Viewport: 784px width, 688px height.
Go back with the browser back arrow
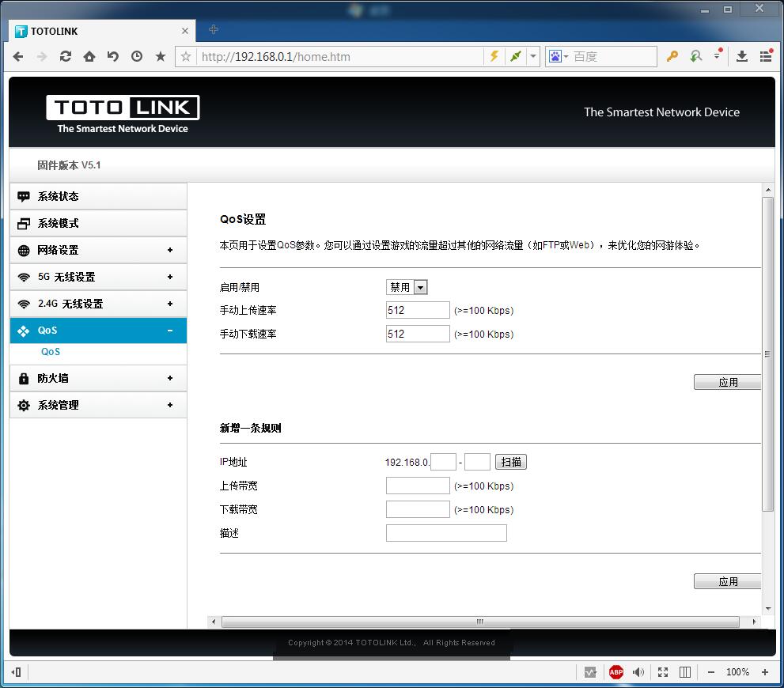point(18,56)
